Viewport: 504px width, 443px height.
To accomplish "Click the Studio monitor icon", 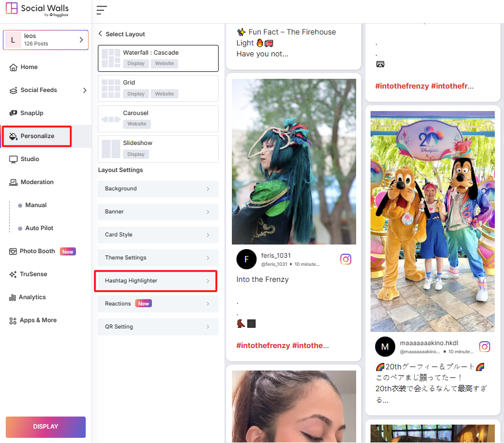I will (x=13, y=159).
